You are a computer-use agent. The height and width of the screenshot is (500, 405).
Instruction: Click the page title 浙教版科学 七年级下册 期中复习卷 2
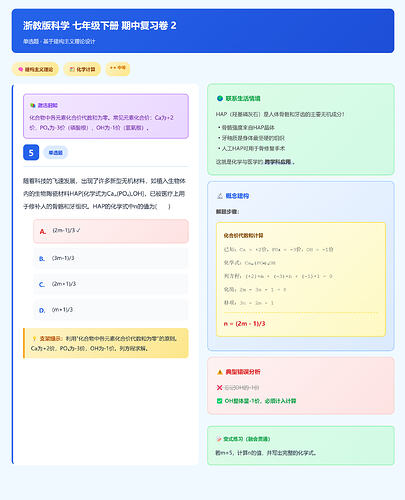[100, 26]
